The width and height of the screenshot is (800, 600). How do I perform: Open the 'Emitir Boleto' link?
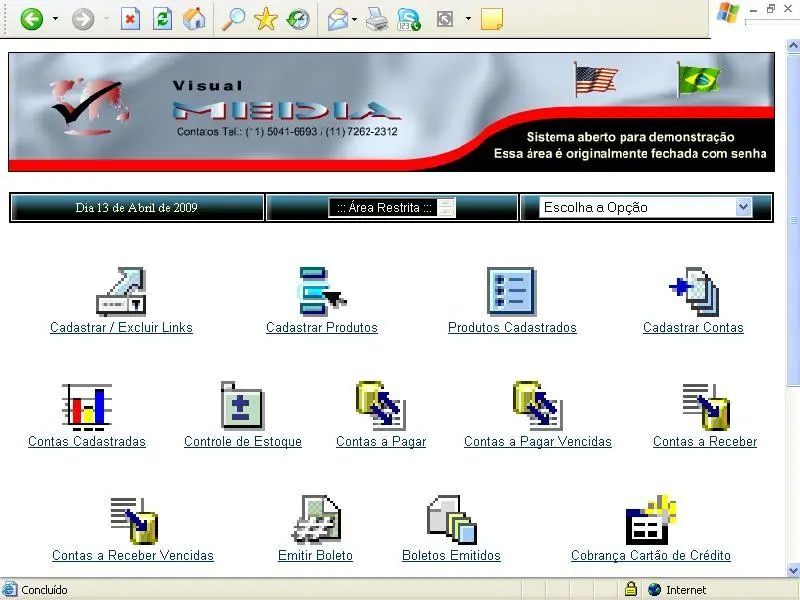click(315, 556)
